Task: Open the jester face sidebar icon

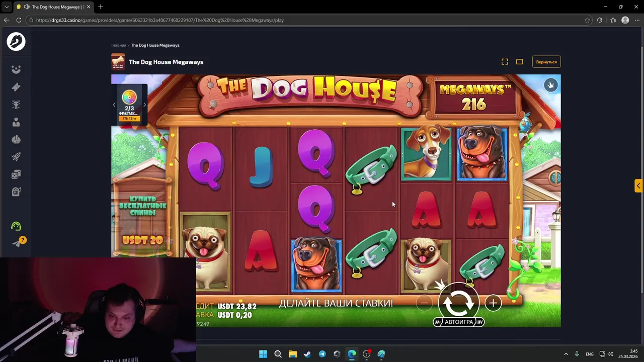Action: click(16, 69)
